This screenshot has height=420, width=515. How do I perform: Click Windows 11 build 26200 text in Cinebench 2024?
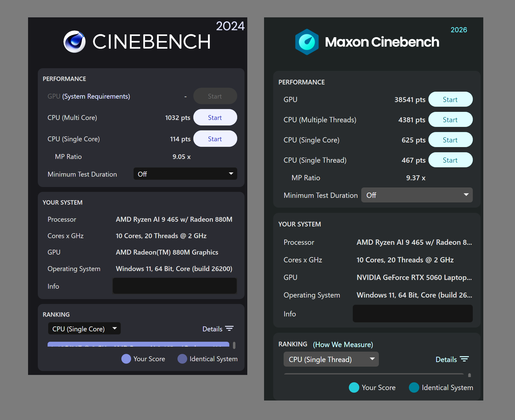tap(174, 269)
